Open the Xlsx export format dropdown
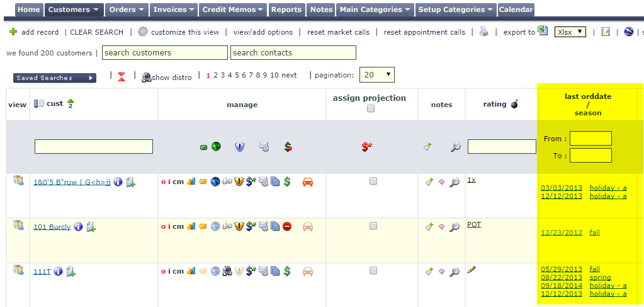 tap(570, 32)
